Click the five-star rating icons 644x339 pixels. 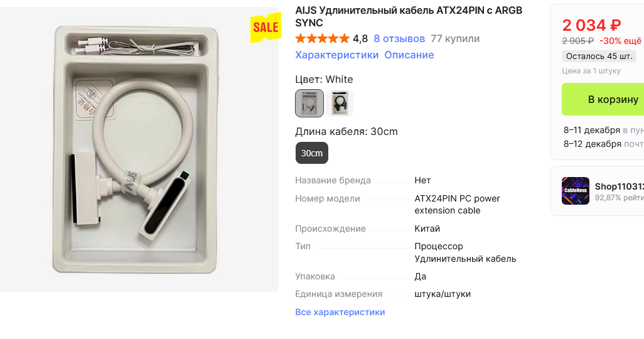323,39
